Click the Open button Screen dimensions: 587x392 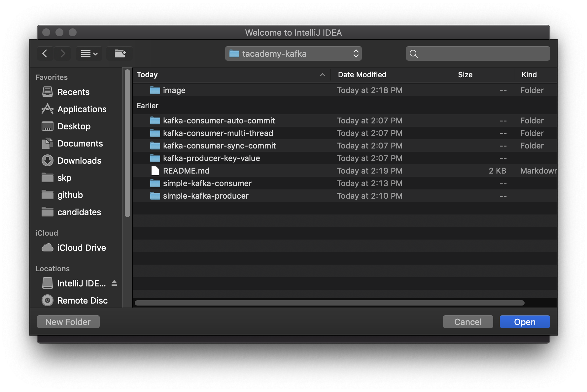coord(525,322)
